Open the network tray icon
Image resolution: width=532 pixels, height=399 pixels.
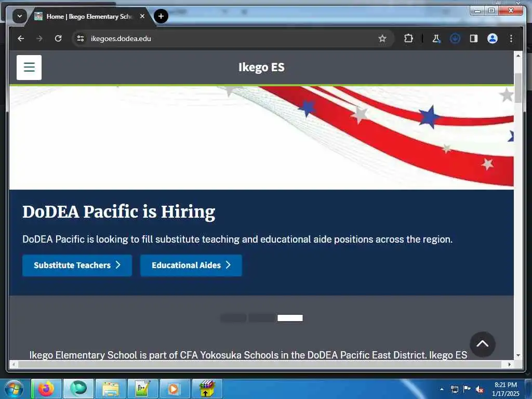pyautogui.click(x=454, y=389)
